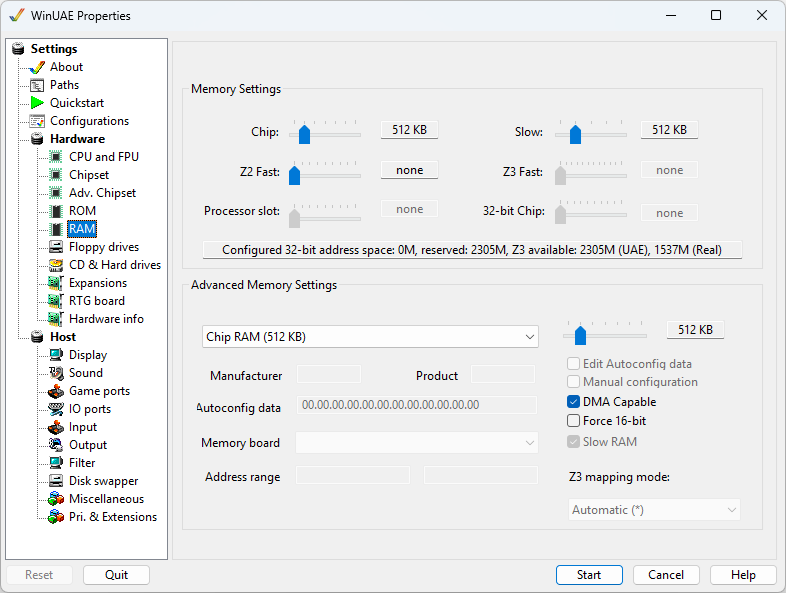This screenshot has width=786, height=593.
Task: Click the Filter monitor icon
Action: click(x=56, y=463)
